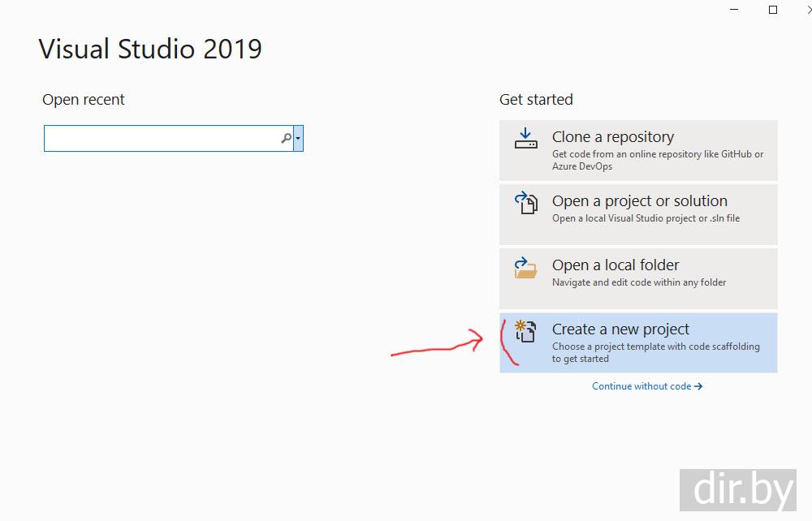The image size is (812, 521).
Task: Click the Clone a repository download icon
Action: point(526,137)
